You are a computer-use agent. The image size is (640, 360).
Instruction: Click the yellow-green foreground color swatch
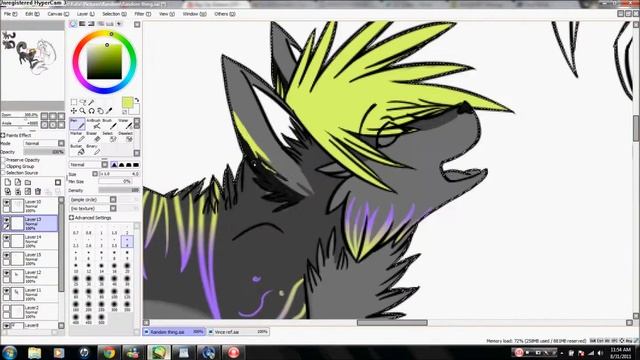[127, 102]
